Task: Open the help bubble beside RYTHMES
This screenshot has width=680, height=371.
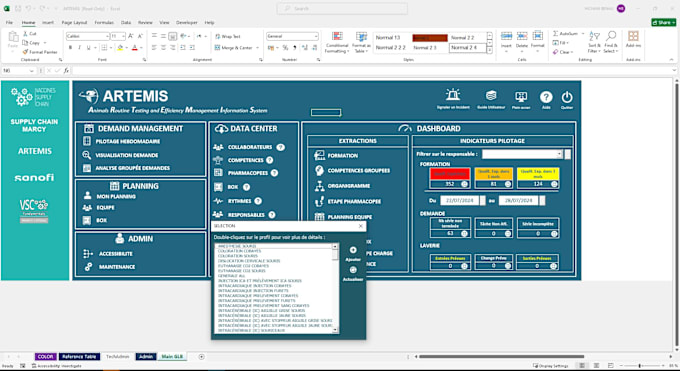Action: 258,201
